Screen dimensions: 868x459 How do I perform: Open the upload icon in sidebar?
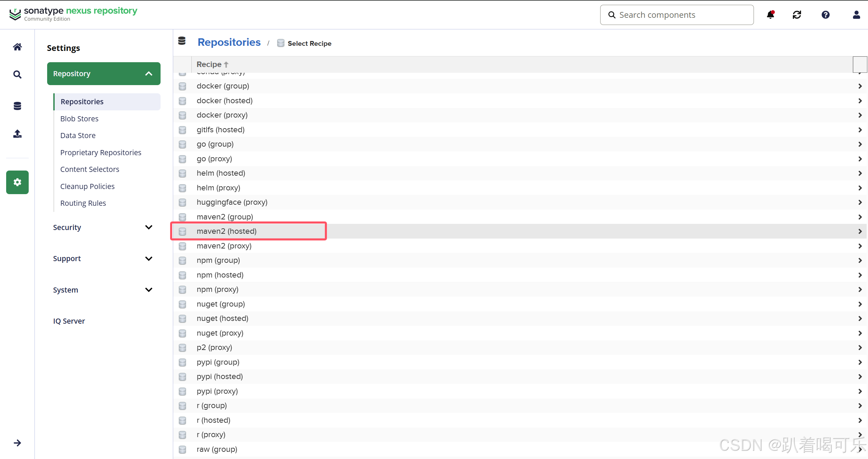17,134
